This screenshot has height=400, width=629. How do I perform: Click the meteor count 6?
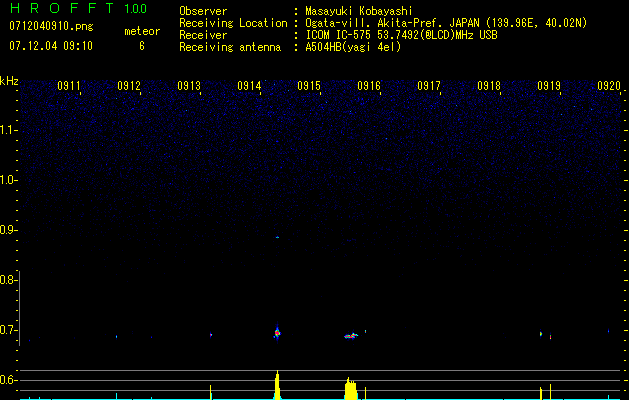142,46
